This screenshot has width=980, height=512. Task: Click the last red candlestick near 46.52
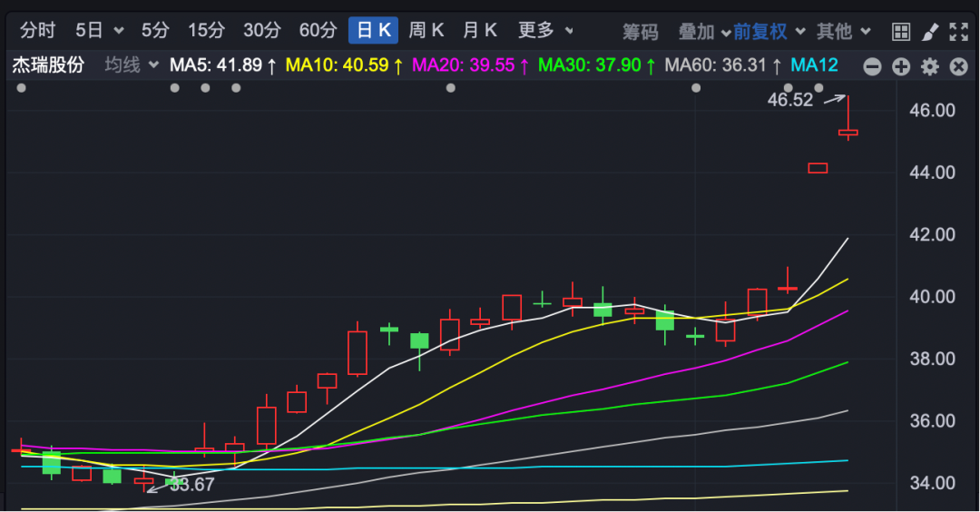(x=848, y=133)
